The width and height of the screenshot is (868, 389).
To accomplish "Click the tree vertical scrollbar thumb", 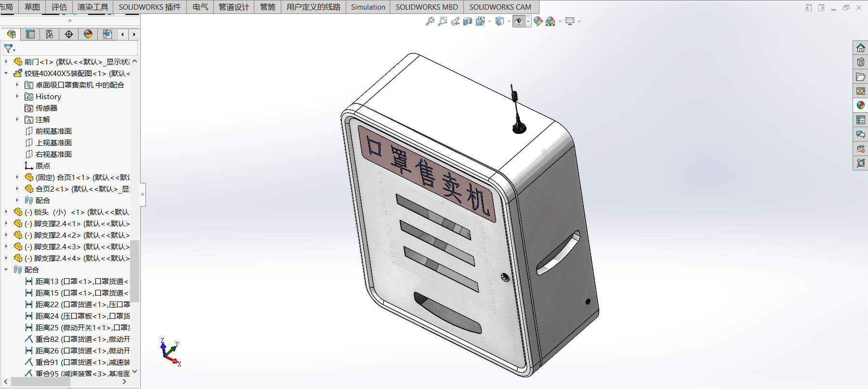I will click(135, 271).
